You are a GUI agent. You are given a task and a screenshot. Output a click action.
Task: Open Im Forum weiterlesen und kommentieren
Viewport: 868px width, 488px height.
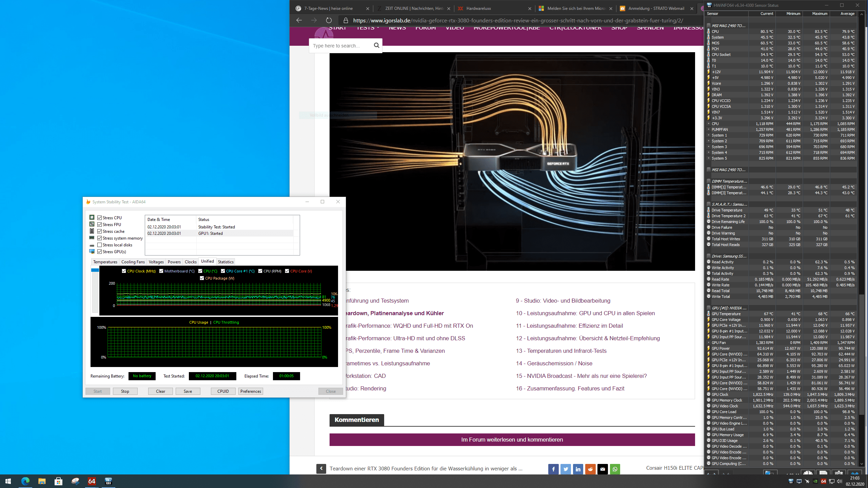tap(512, 440)
